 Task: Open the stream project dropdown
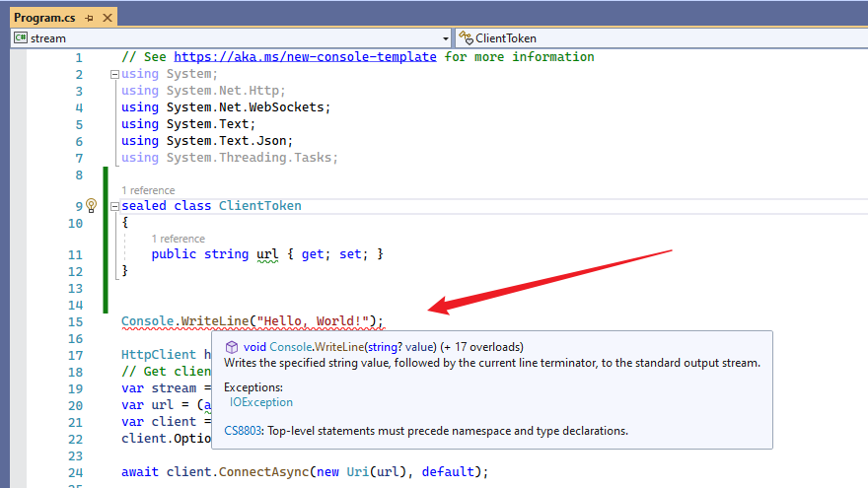(x=445, y=38)
